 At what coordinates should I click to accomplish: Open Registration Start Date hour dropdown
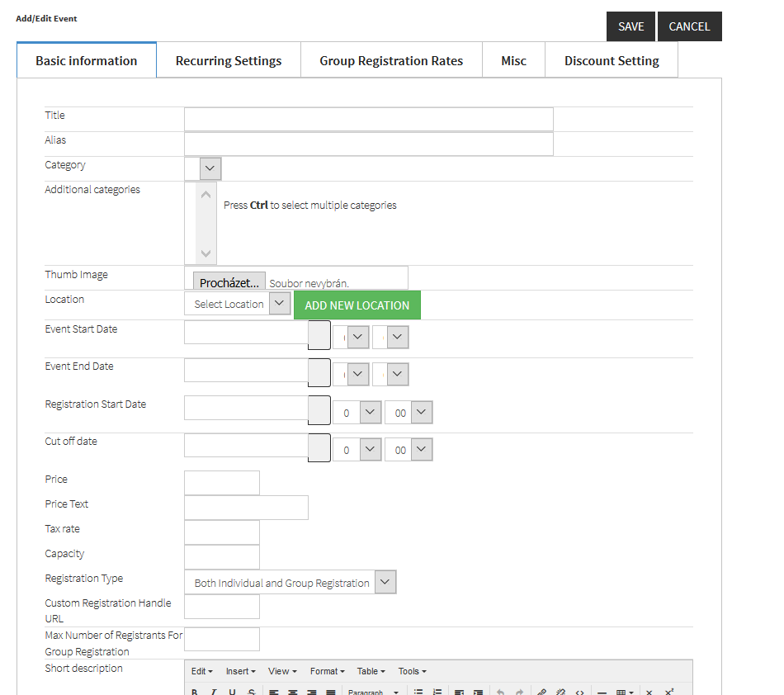357,413
